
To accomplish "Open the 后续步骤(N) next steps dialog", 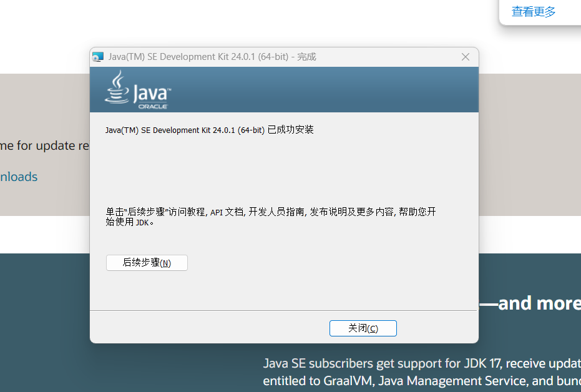I will pyautogui.click(x=147, y=262).
